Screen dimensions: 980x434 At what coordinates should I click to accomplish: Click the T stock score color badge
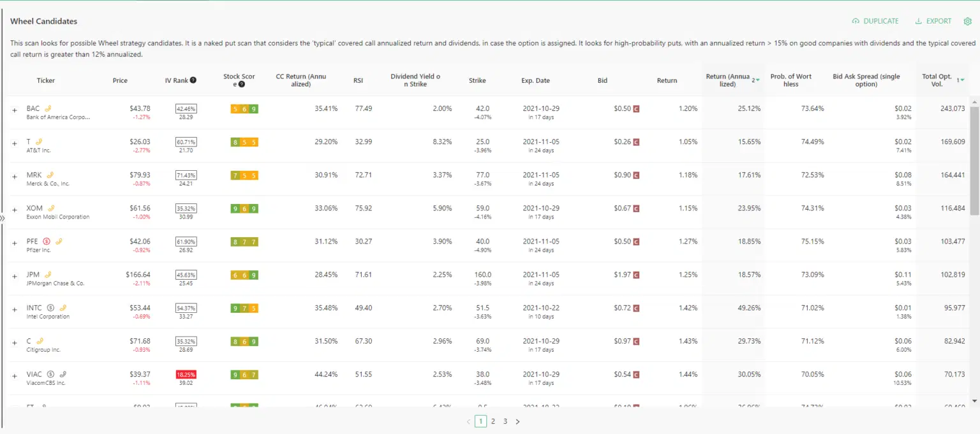(244, 142)
